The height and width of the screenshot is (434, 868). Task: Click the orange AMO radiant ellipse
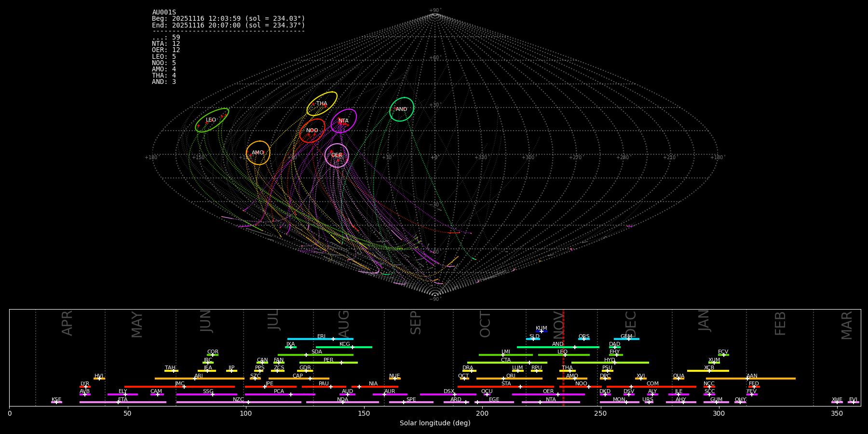(x=258, y=153)
